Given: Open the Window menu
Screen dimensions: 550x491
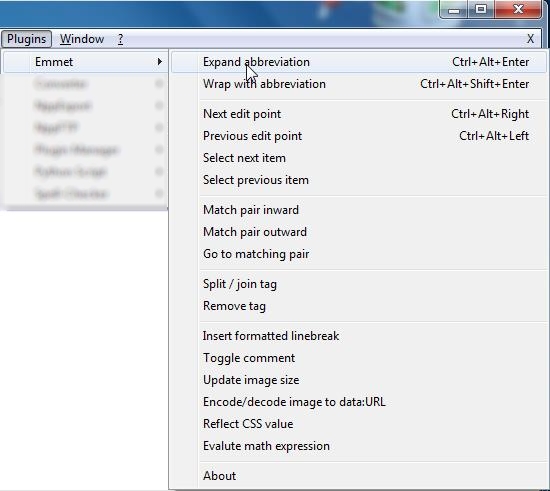Looking at the screenshot, I should coord(82,39).
